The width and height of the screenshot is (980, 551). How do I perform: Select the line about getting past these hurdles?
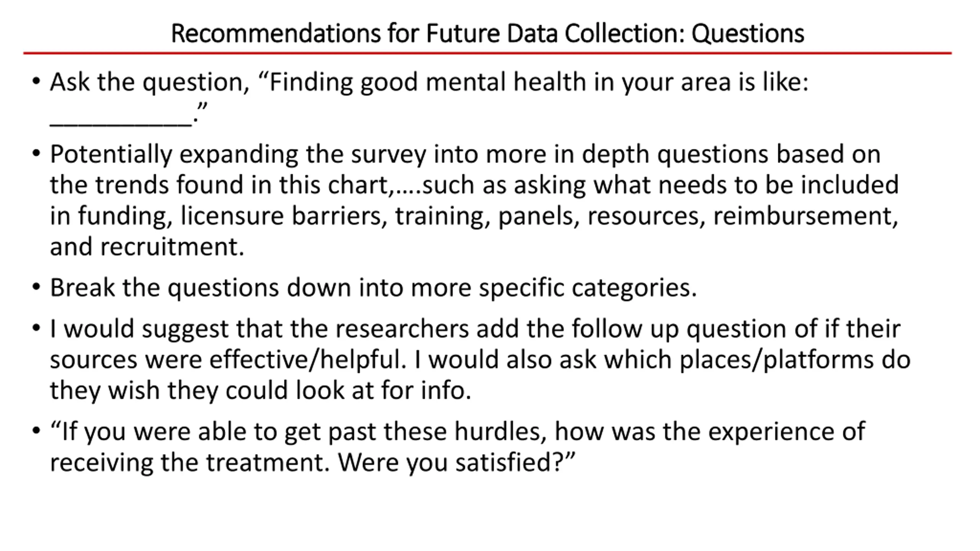click(x=457, y=432)
